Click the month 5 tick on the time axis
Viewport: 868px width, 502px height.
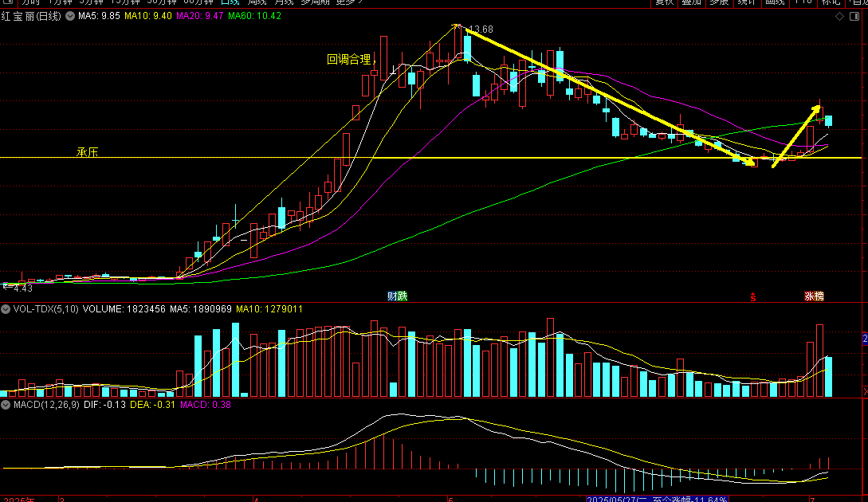(x=450, y=500)
